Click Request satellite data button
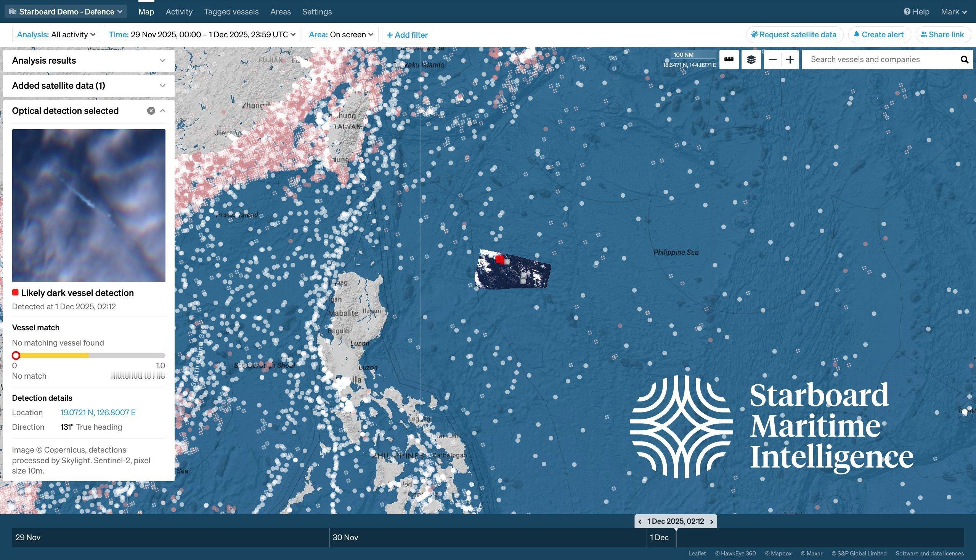The image size is (976, 560). [795, 35]
